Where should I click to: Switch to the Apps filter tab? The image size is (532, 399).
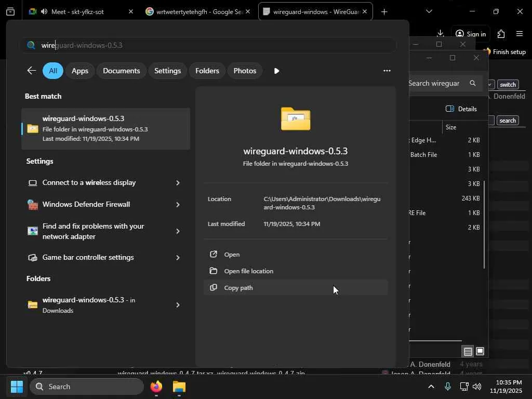79,71
